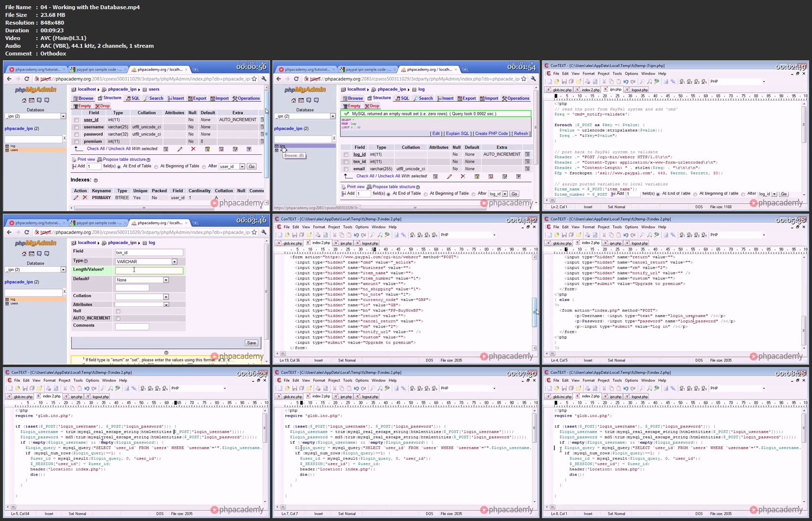Open the Operations tab in 00:00:56 frame
Image resolution: width=812 pixels, height=521 pixels.
(x=246, y=98)
